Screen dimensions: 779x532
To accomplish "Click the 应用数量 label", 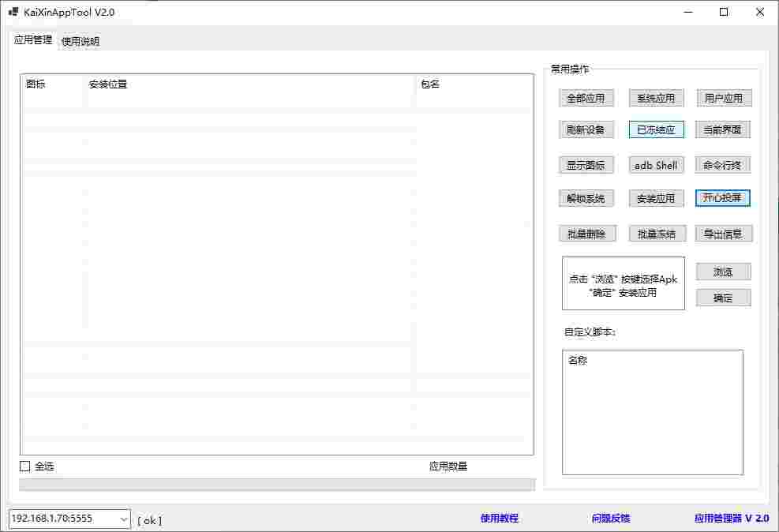I will [448, 466].
